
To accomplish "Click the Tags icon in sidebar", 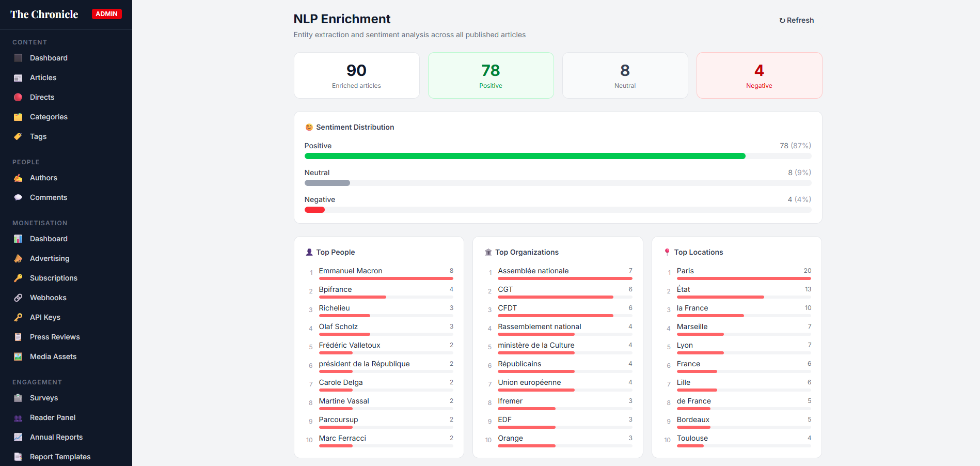I will 18,136.
